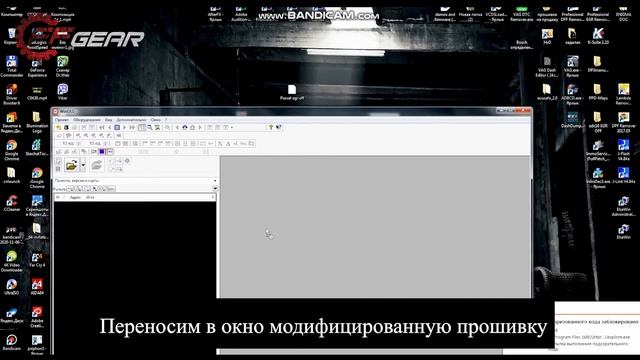Image resolution: width=640 pixels, height=360 pixels.
Task: Select the EtaWin Administrator desktop icon
Action: [x=623, y=205]
